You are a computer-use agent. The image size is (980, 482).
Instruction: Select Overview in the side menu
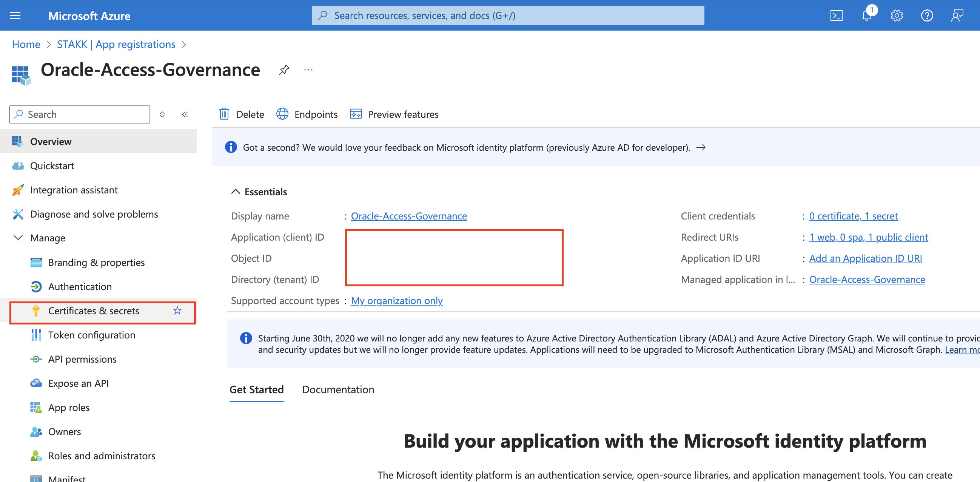click(x=99, y=141)
